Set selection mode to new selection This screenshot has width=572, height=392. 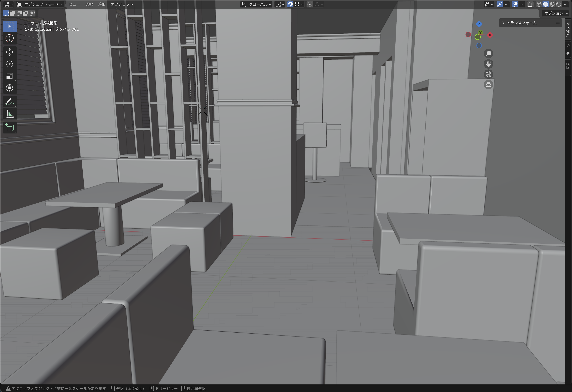click(6, 13)
